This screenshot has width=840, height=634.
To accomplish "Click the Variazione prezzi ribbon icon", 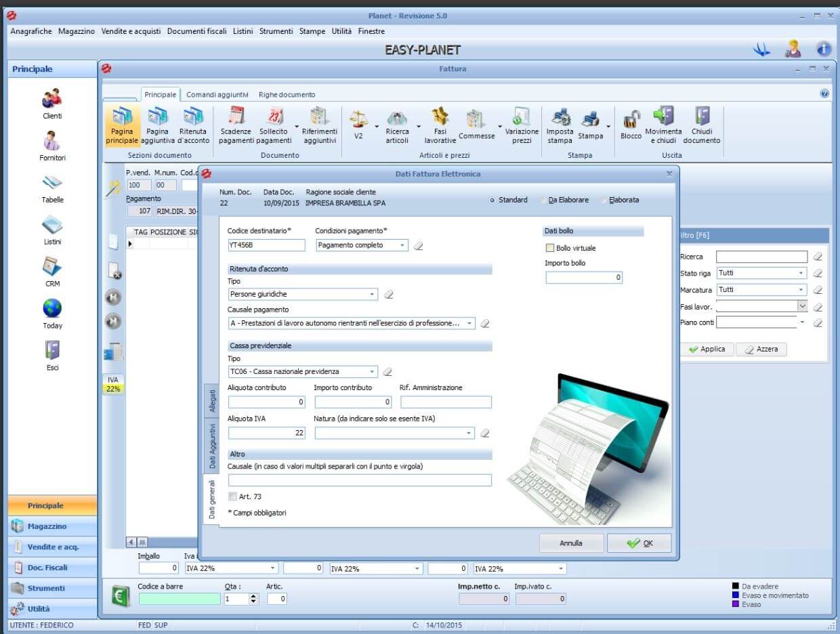I will tap(522, 117).
